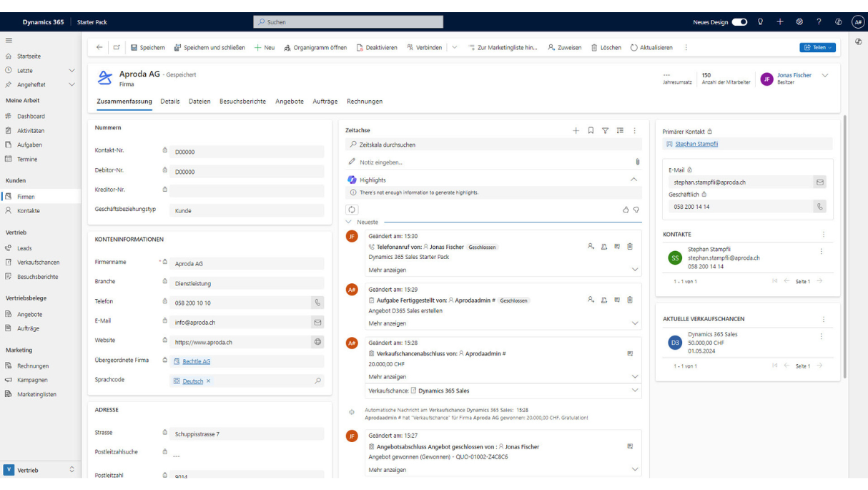The height and width of the screenshot is (490, 868).
Task: Click the global Suchen search box
Action: click(x=348, y=22)
